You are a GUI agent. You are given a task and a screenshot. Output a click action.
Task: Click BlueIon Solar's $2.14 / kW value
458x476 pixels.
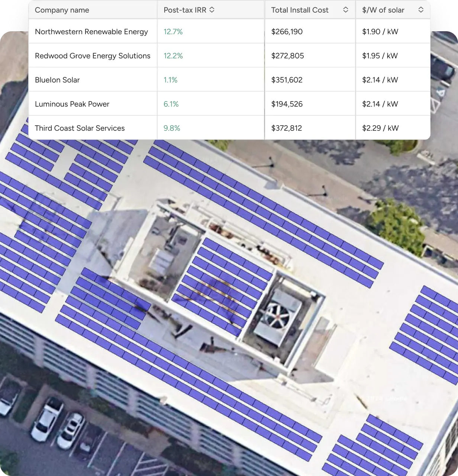click(380, 80)
